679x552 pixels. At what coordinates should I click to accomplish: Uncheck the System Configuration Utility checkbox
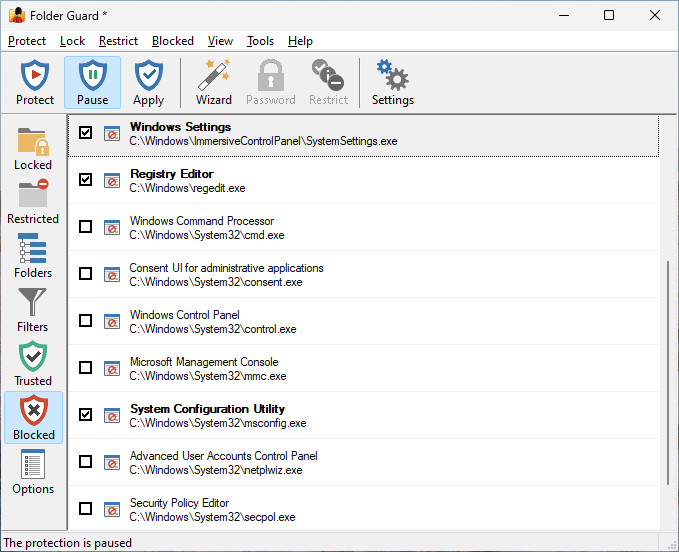click(85, 414)
